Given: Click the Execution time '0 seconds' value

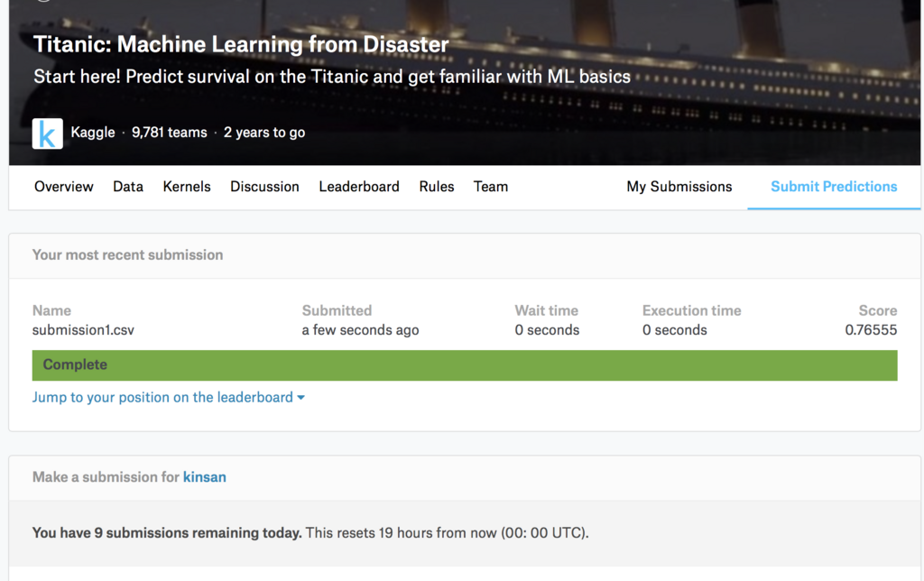Looking at the screenshot, I should tap(675, 330).
